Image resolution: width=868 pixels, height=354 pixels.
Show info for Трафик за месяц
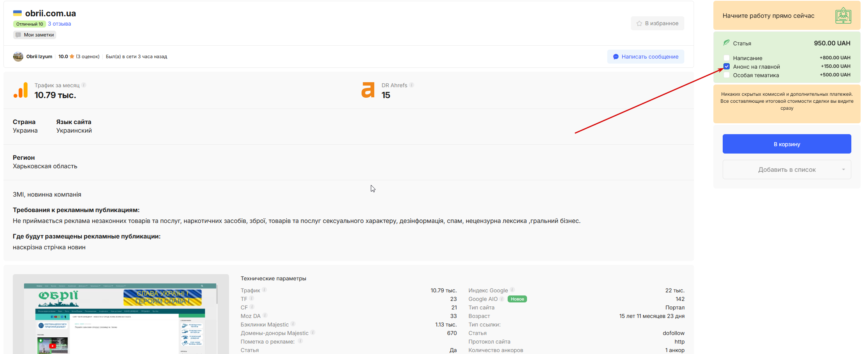(84, 85)
